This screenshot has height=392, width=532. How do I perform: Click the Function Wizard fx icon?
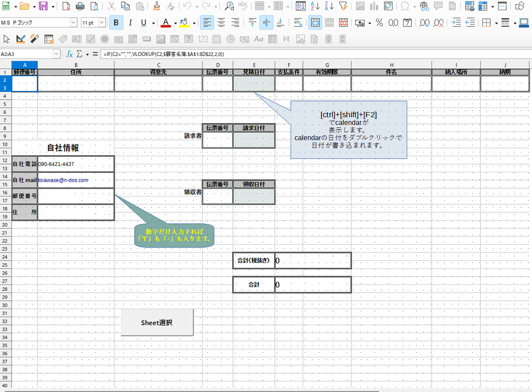[x=70, y=54]
